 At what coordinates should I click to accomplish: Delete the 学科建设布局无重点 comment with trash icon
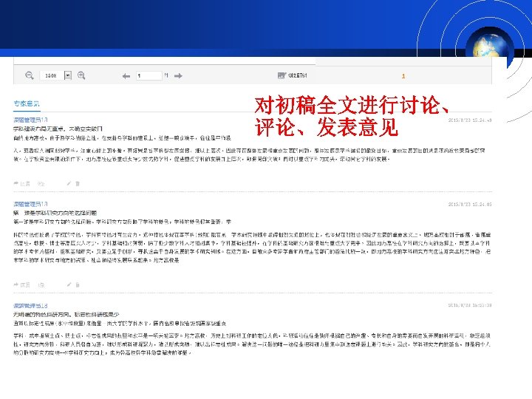(x=78, y=183)
